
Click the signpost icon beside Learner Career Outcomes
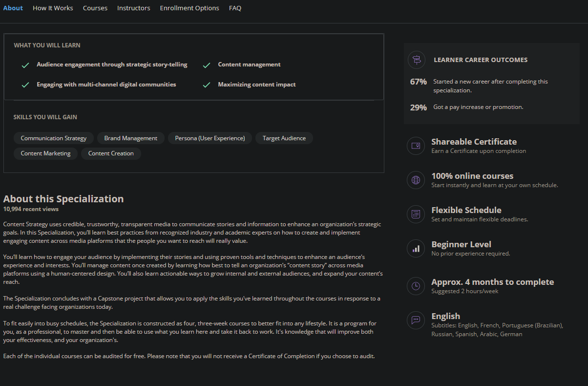(x=416, y=60)
